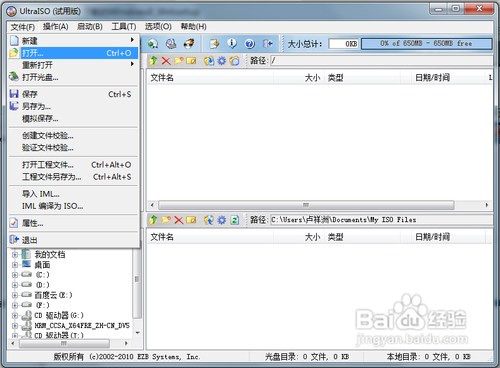Click the 0% of 650MB capacity bar
The height and width of the screenshot is (368, 500).
(426, 44)
